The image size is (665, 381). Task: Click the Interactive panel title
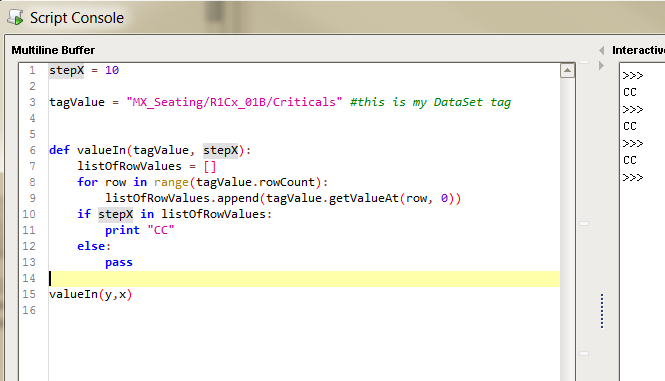point(638,50)
